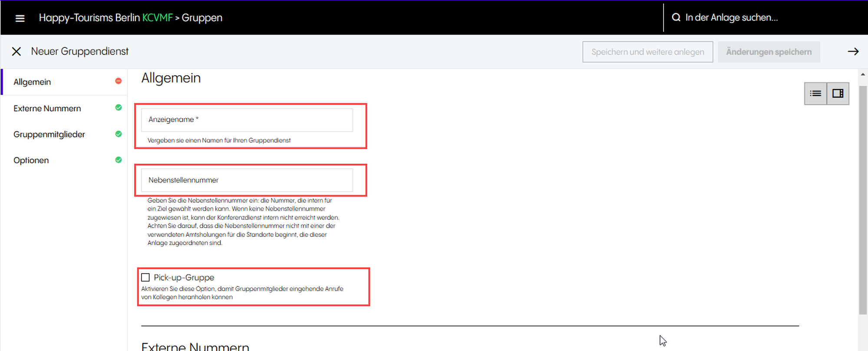Close the Neuer Gruppendienst dialog
Viewport: 868px width, 351px height.
click(16, 52)
